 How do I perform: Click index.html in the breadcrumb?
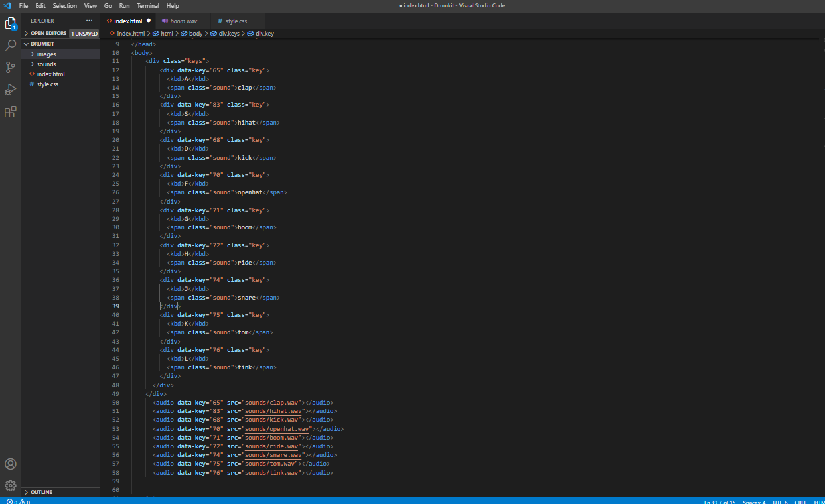click(131, 33)
